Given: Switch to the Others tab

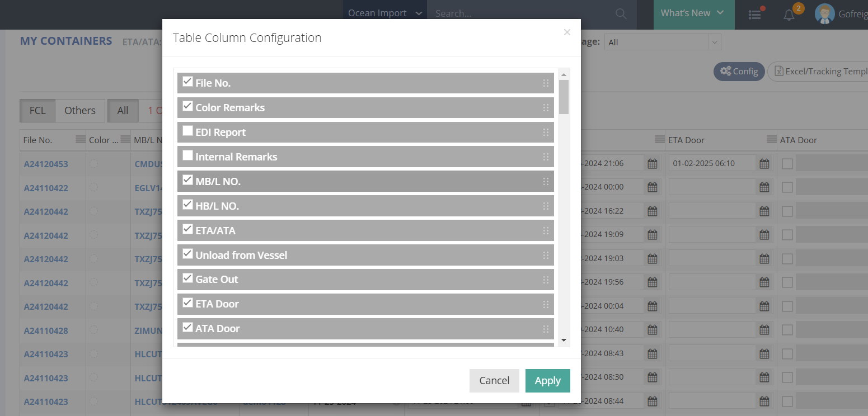Looking at the screenshot, I should (x=79, y=111).
